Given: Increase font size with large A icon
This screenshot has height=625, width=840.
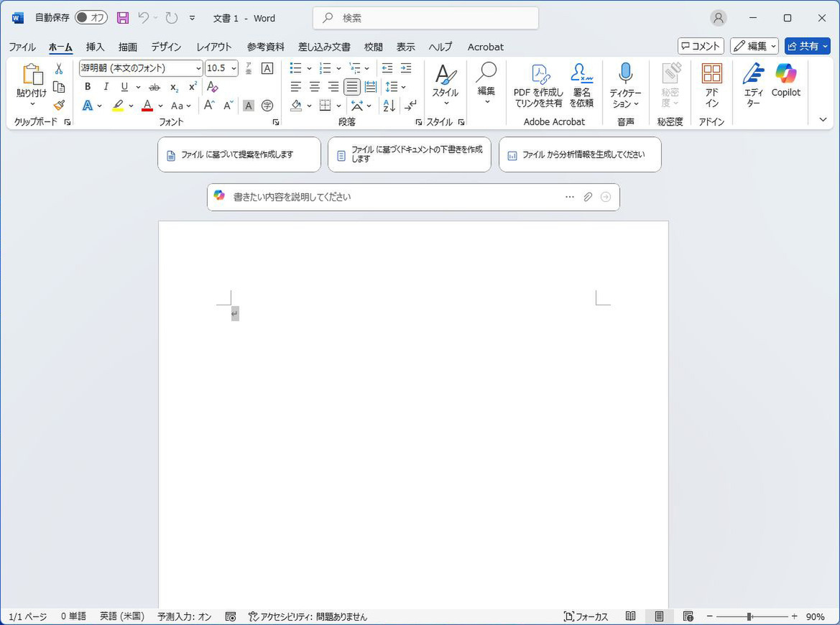Looking at the screenshot, I should click(x=210, y=106).
